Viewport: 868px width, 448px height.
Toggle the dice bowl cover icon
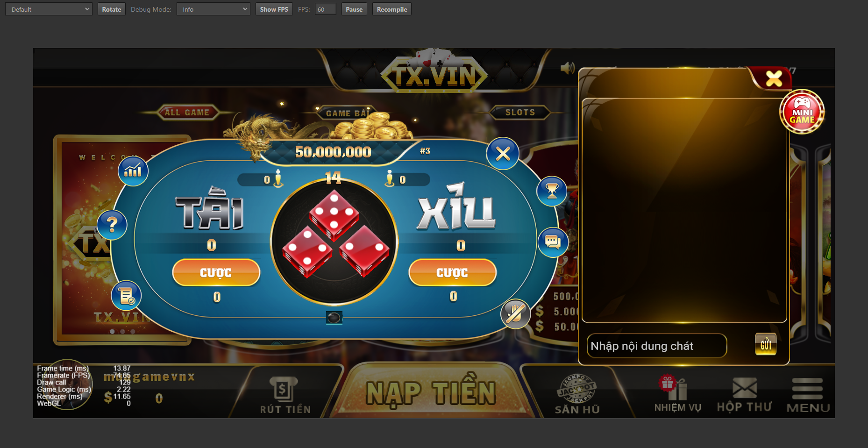click(334, 318)
